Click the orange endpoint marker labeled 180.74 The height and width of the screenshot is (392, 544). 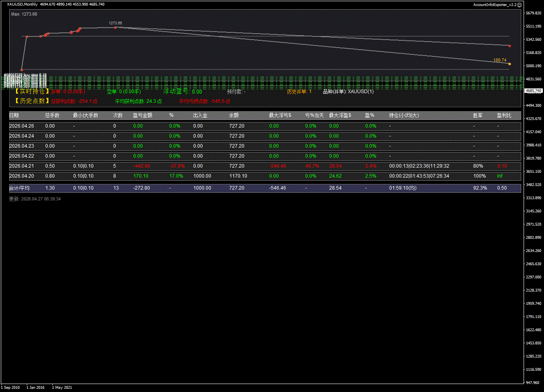pos(509,64)
